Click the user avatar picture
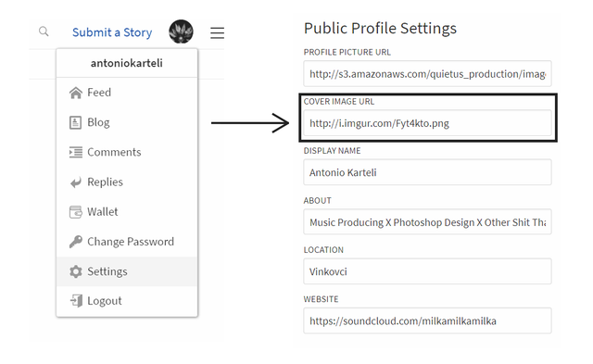The width and height of the screenshot is (593, 364). tap(181, 31)
